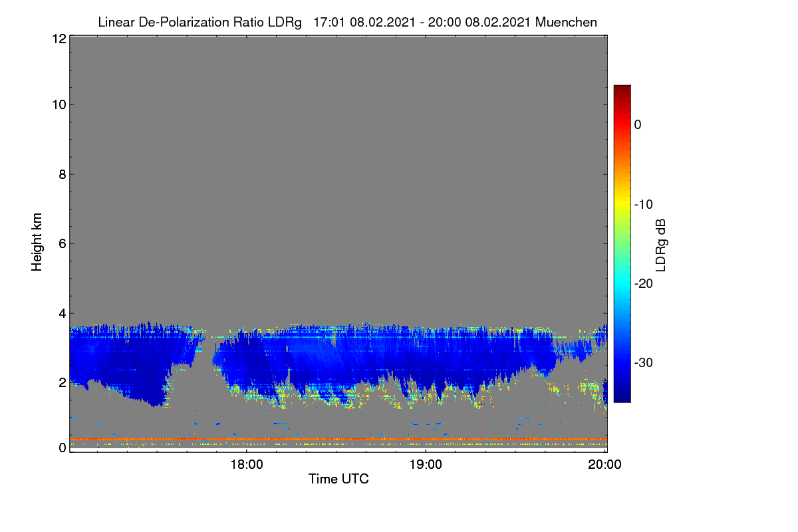Click the 0 km height tick label
This screenshot has height=532, width=798.
(61, 448)
